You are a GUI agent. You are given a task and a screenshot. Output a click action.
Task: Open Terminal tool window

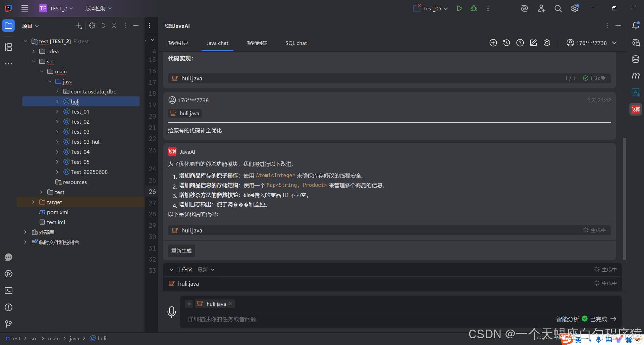tap(8, 291)
